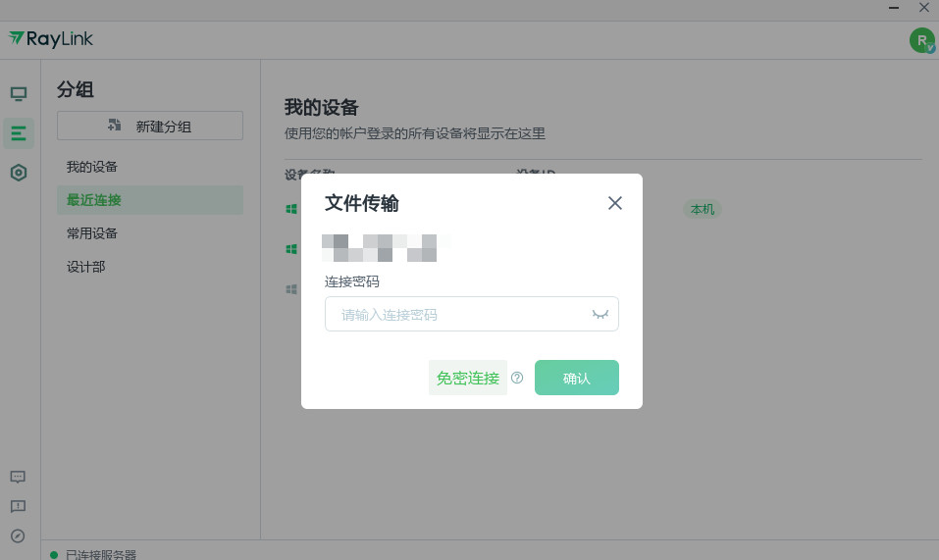939x560 pixels.
Task: Select 我的设备 in the group list
Action: (x=92, y=167)
